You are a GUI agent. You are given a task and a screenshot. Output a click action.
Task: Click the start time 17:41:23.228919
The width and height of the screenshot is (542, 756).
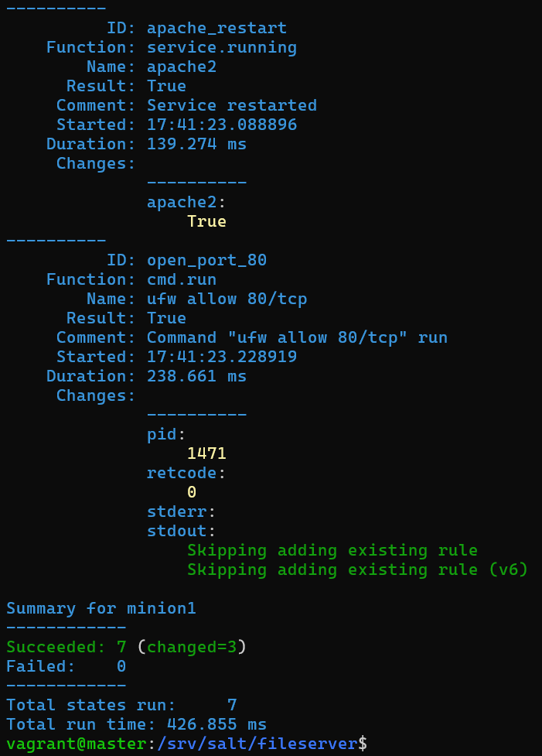(x=222, y=357)
